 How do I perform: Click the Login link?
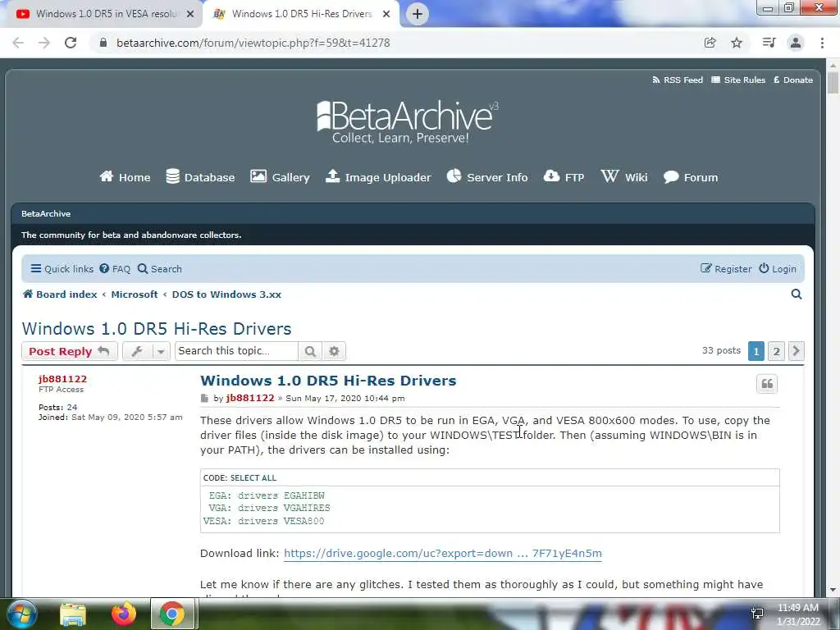pos(778,269)
